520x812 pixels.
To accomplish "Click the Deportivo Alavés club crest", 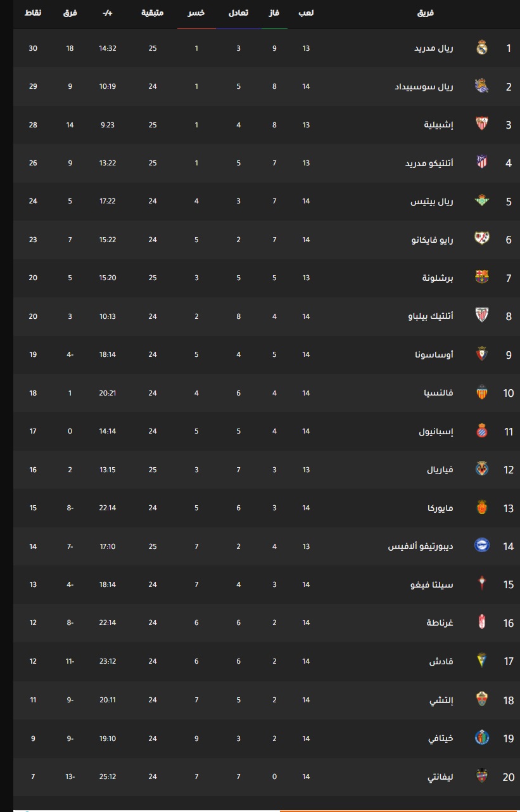I will pos(482,546).
